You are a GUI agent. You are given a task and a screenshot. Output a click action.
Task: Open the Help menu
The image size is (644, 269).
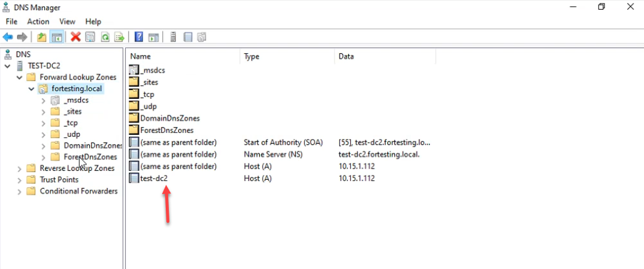click(93, 22)
